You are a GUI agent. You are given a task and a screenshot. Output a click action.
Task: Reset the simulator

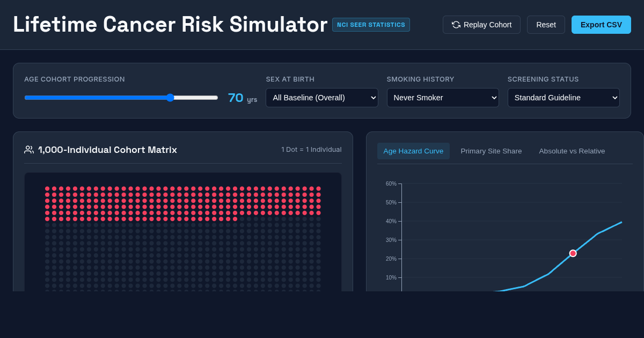(x=546, y=25)
